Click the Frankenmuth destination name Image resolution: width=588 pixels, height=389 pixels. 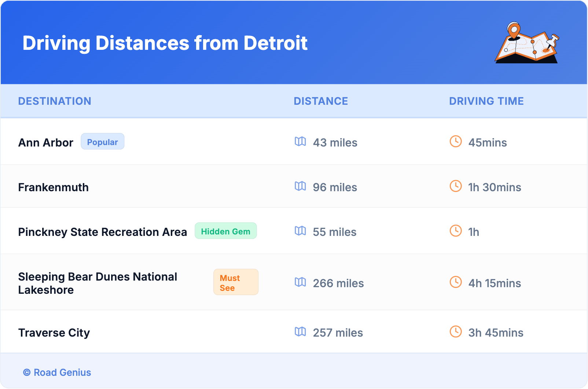pos(53,187)
